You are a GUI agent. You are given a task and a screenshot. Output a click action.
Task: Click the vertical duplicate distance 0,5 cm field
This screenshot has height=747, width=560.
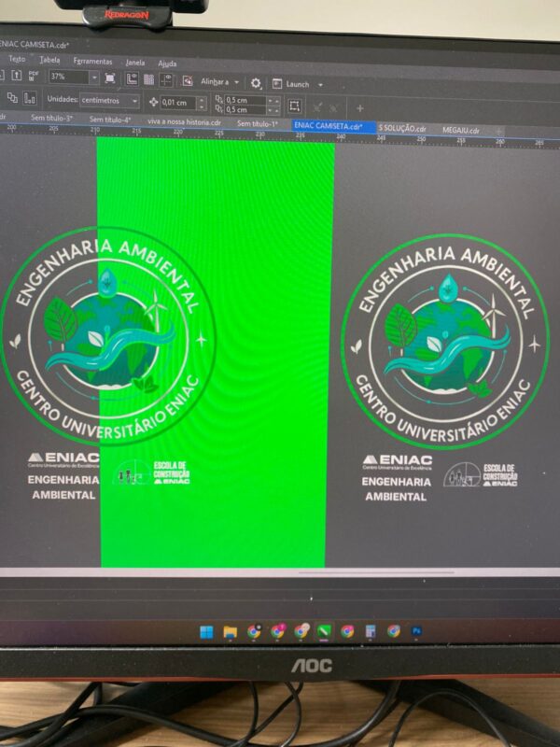245,109
